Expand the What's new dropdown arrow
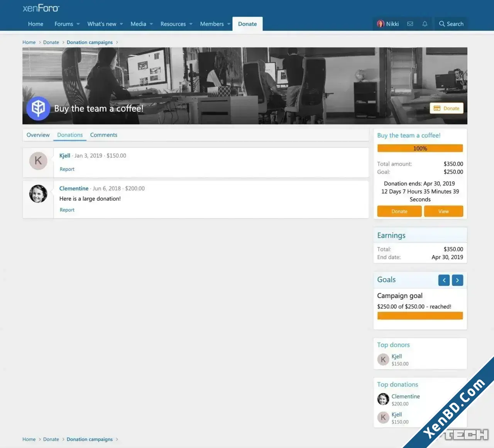This screenshot has height=448, width=494. (x=121, y=24)
